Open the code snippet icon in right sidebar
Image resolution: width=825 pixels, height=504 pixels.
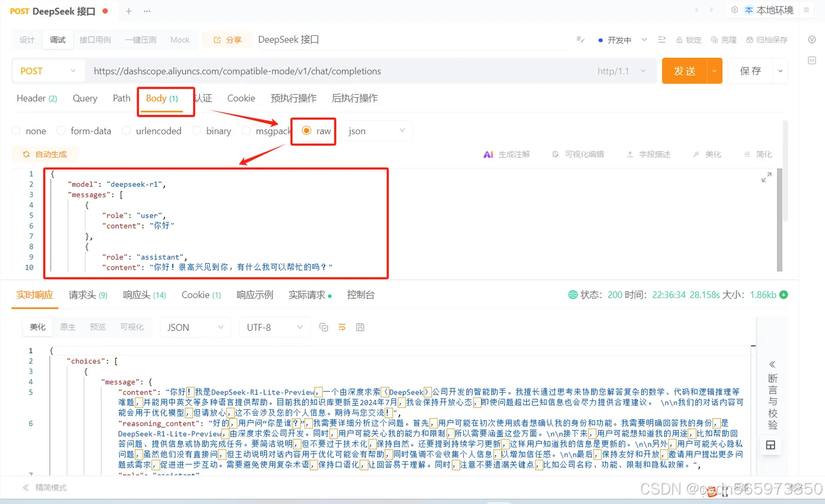811,60
